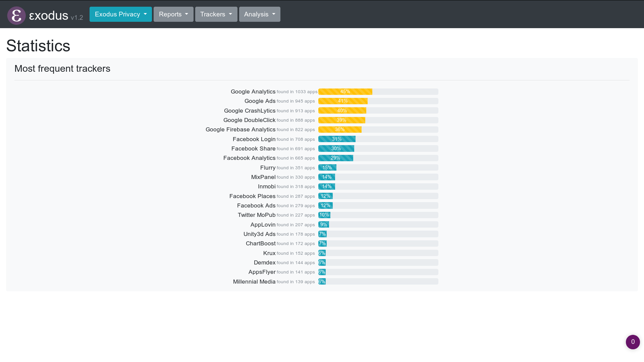Click the Exodus epsilon logo icon

(16, 15)
